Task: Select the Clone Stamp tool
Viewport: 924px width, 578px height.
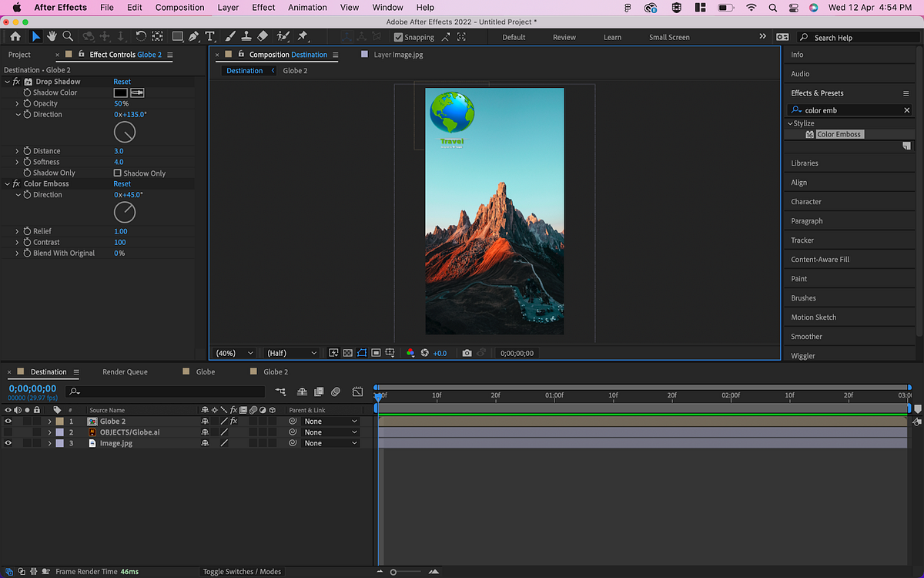Action: (x=245, y=36)
